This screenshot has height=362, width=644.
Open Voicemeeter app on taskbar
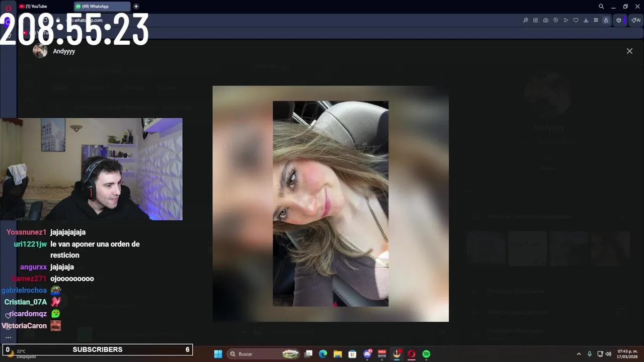click(382, 354)
